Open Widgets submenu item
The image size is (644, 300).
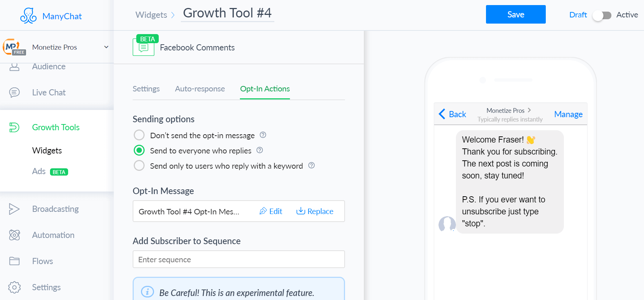(47, 151)
